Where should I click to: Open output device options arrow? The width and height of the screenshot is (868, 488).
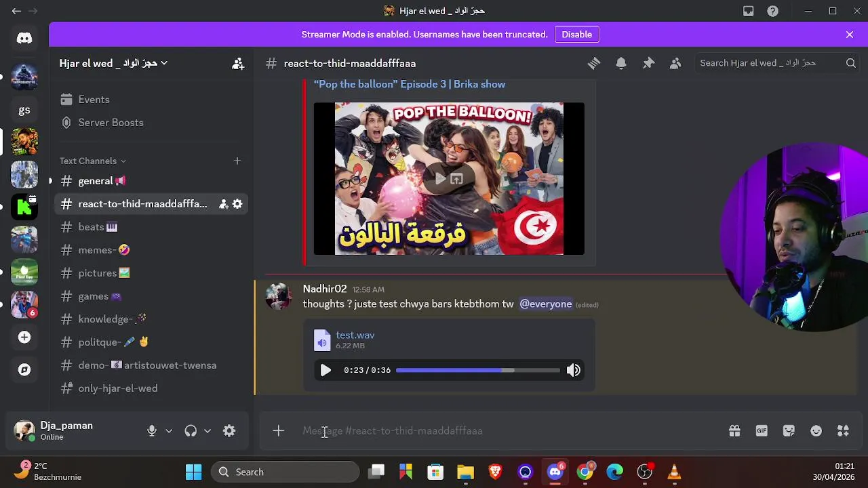(x=208, y=431)
